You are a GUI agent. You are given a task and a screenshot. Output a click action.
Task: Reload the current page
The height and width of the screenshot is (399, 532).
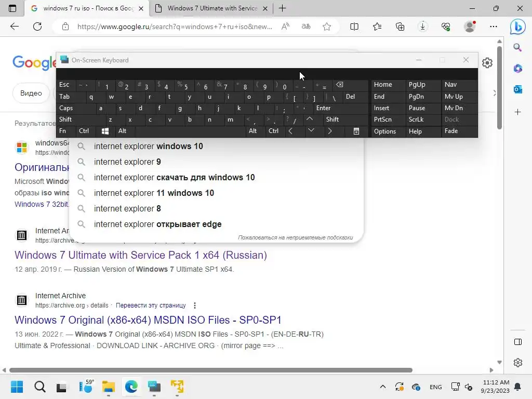pos(37,26)
